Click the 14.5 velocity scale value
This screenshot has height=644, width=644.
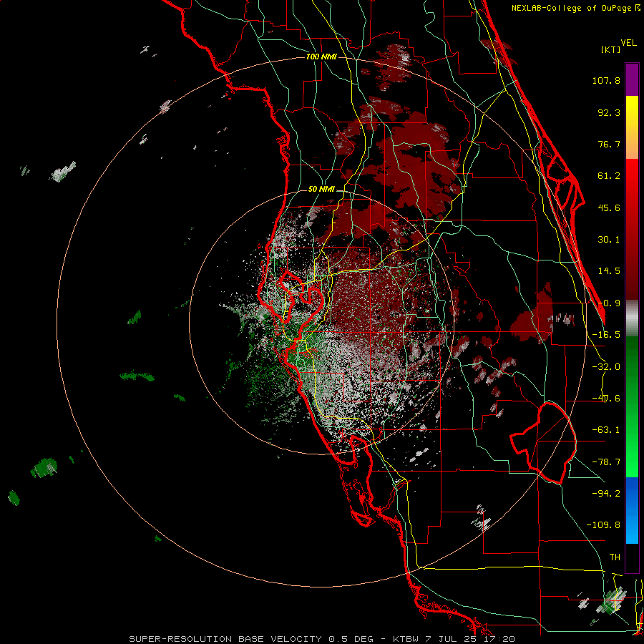[x=609, y=271]
